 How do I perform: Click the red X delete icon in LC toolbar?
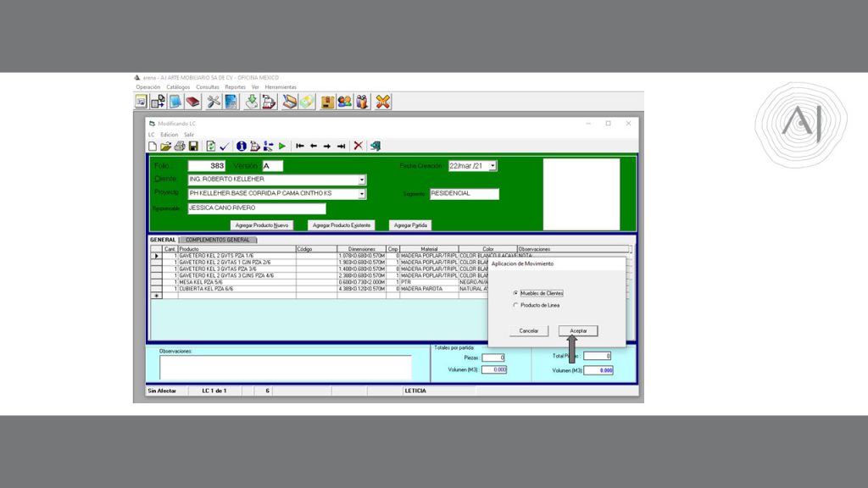[358, 146]
